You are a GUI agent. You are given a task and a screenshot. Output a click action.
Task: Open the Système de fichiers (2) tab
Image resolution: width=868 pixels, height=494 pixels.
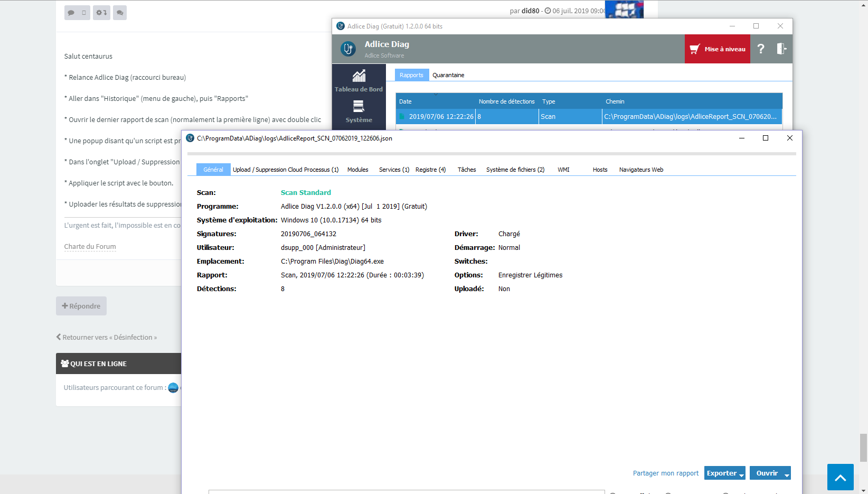515,170
